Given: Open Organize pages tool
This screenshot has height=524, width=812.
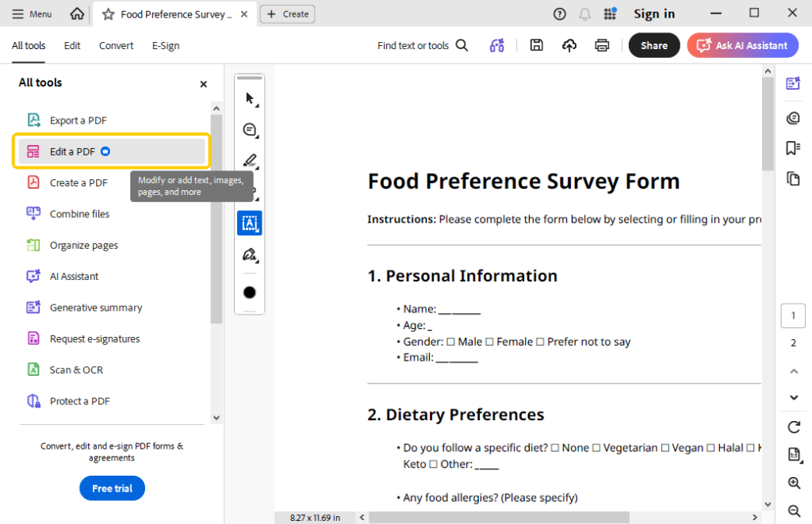Looking at the screenshot, I should pos(111,245).
